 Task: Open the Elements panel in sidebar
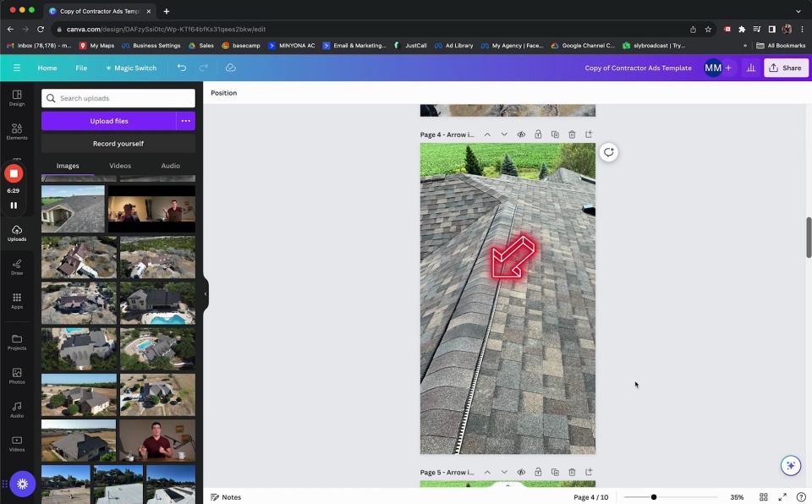tap(17, 131)
